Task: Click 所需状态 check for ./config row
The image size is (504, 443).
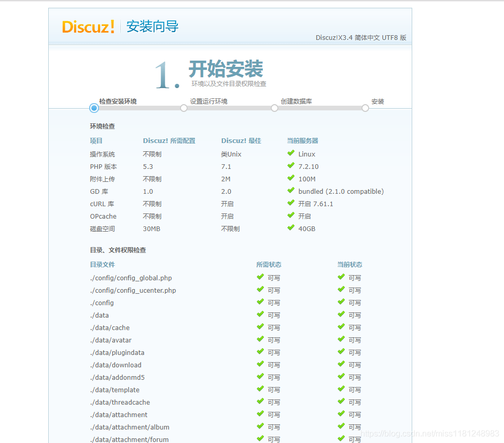Action: point(260,302)
